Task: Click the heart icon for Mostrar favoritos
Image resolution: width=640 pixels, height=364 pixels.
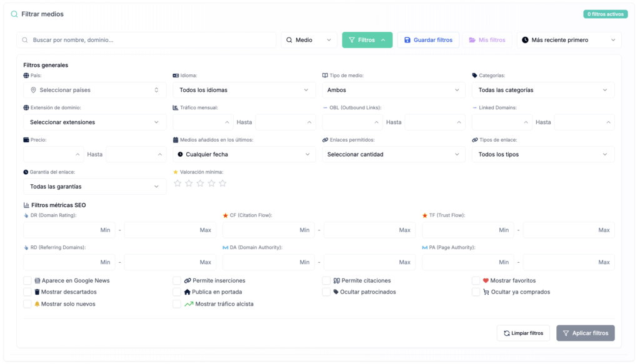Action: coord(486,281)
